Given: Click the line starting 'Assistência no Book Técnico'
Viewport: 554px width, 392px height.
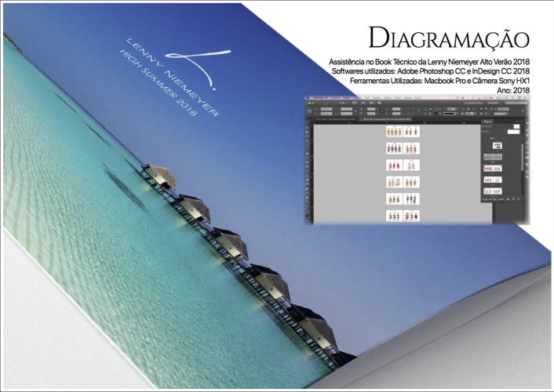Looking at the screenshot, I should coord(429,62).
